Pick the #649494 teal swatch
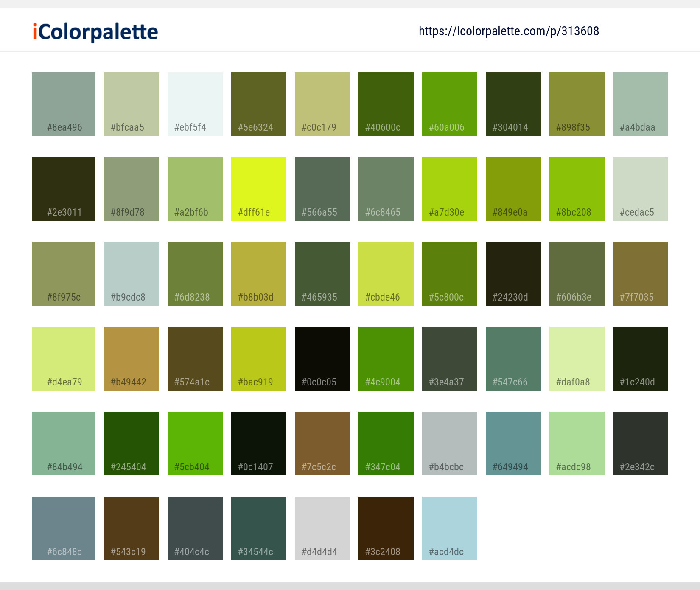Screen dimensions: 700x590 coord(513,444)
